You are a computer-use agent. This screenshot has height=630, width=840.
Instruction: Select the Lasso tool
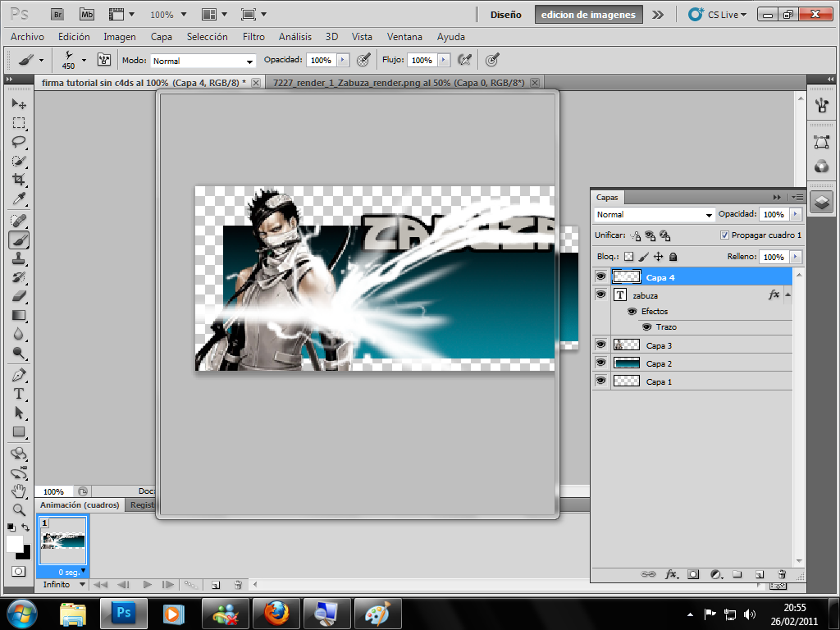pyautogui.click(x=19, y=141)
